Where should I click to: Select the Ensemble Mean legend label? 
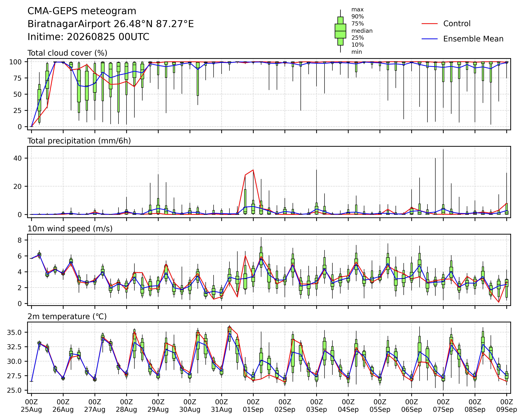pyautogui.click(x=473, y=39)
